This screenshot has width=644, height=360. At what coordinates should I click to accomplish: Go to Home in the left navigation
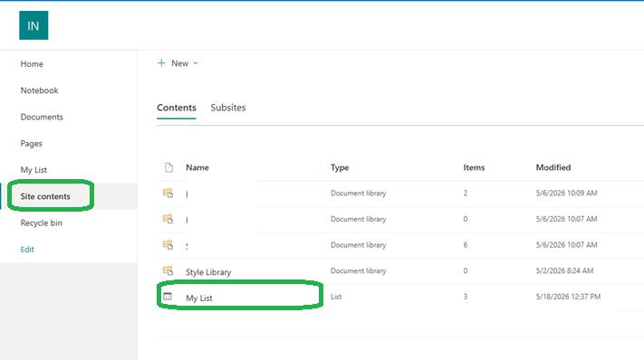pos(32,64)
